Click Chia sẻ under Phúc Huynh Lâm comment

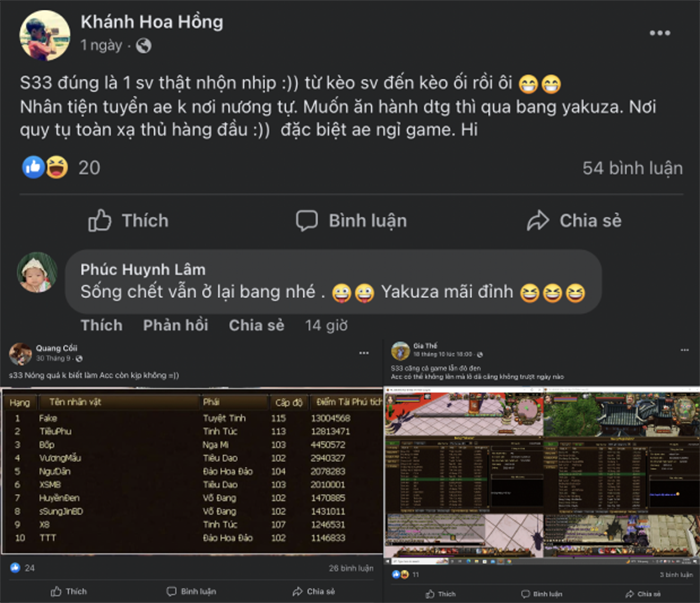point(256,325)
